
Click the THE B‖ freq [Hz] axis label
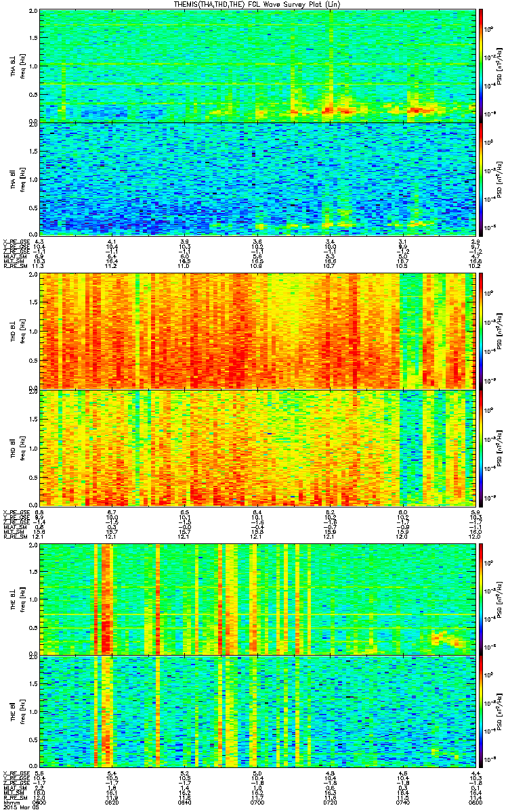tap(18, 713)
